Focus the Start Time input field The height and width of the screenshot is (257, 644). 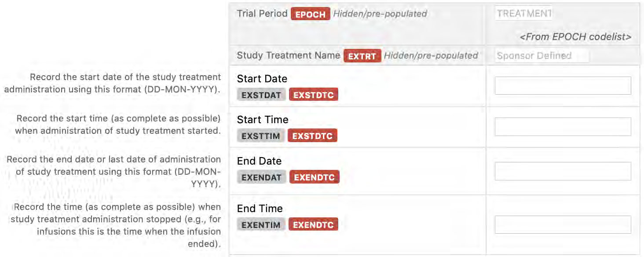tap(563, 127)
